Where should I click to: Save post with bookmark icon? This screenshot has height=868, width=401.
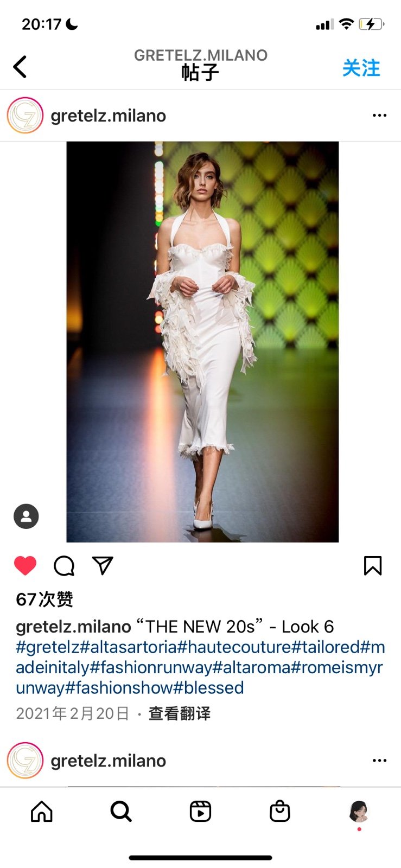pos(373,566)
